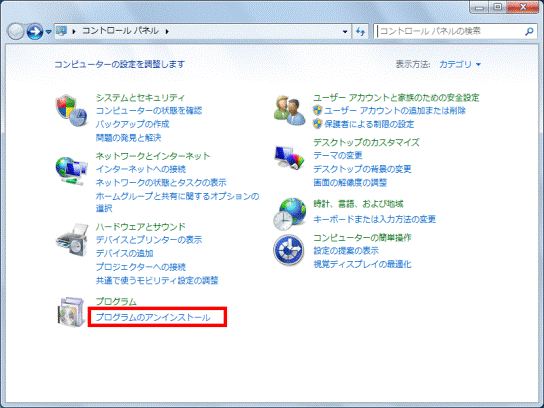Image resolution: width=544 pixels, height=408 pixels.
Task: Open インターネットへの接続 link
Action: click(141, 169)
